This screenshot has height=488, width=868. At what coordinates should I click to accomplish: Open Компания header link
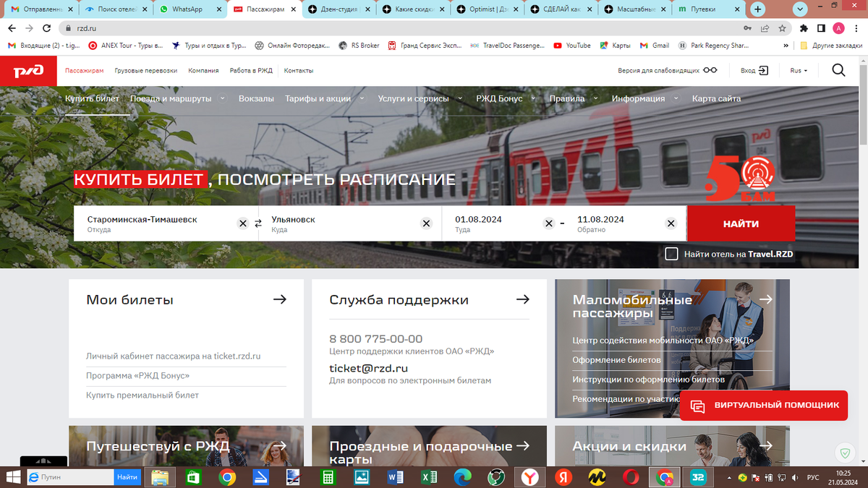(203, 71)
